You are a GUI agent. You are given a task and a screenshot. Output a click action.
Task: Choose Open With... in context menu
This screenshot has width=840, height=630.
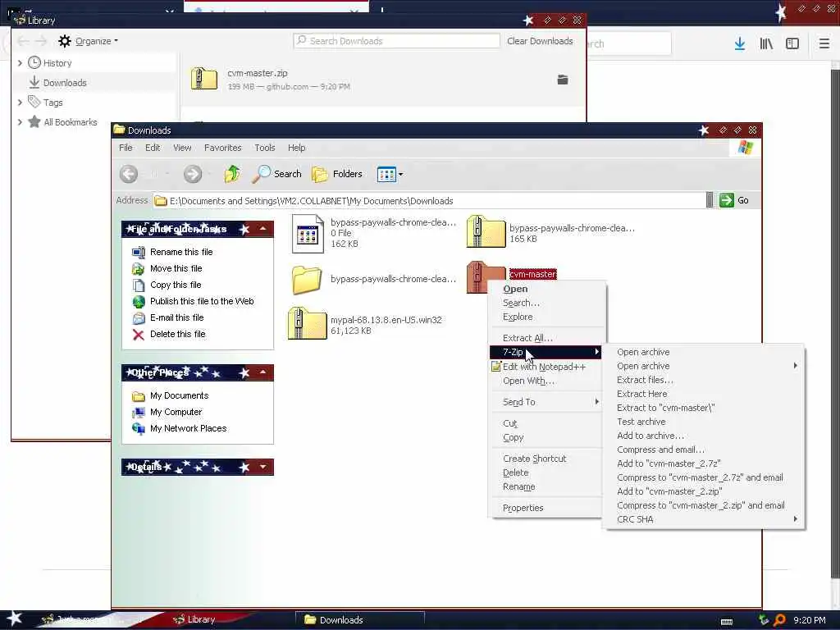528,381
